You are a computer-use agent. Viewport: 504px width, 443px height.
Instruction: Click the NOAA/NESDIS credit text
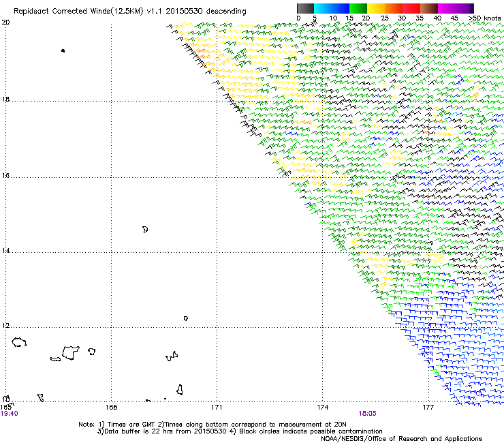point(401,439)
